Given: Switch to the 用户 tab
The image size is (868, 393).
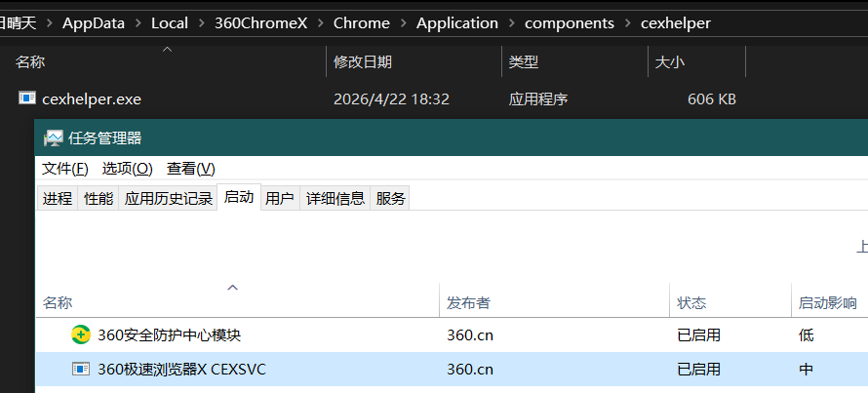Looking at the screenshot, I should (280, 198).
